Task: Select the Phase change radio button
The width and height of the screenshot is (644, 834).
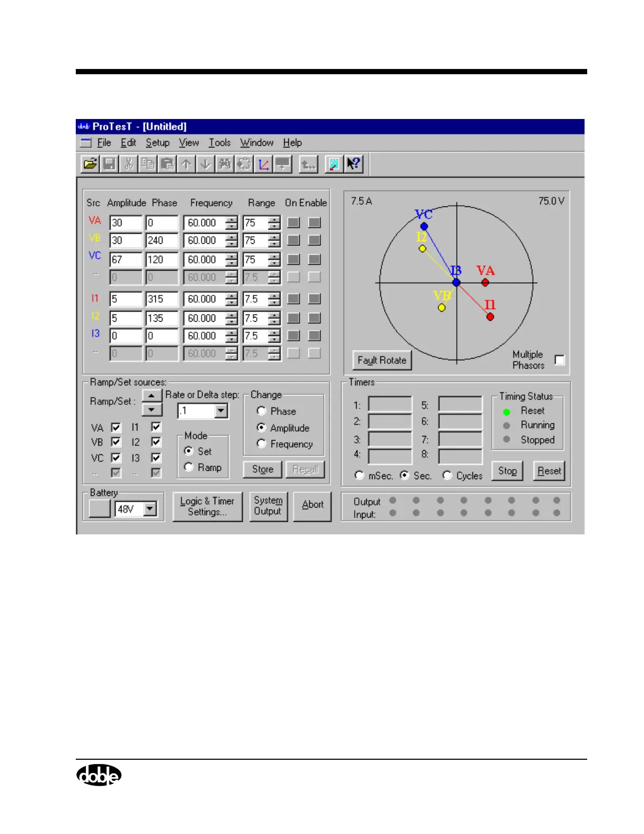Action: [261, 411]
